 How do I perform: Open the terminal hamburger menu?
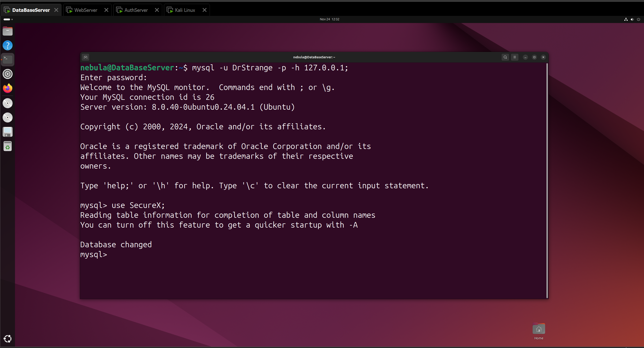point(514,57)
